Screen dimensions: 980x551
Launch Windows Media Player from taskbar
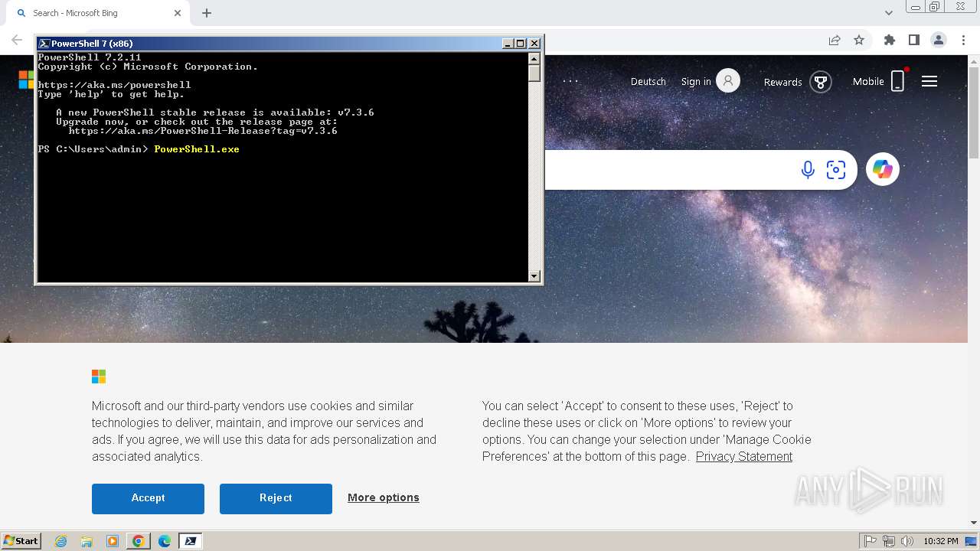113,541
